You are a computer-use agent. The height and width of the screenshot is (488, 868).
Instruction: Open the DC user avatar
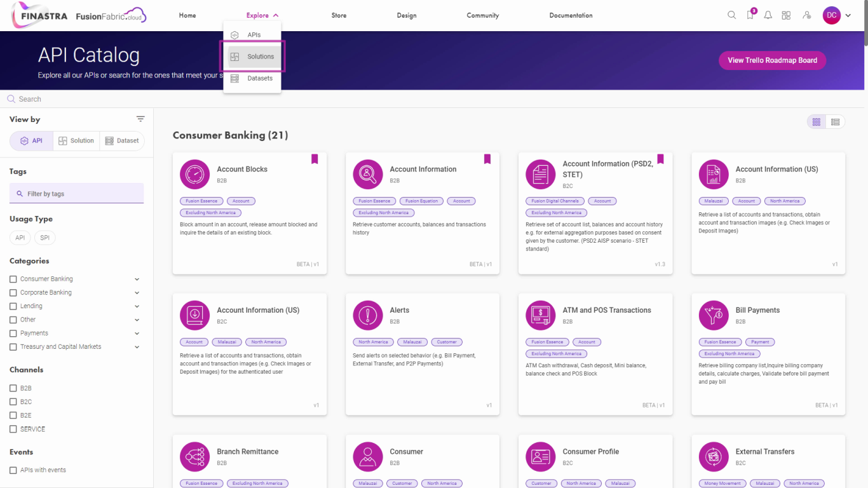(x=832, y=15)
